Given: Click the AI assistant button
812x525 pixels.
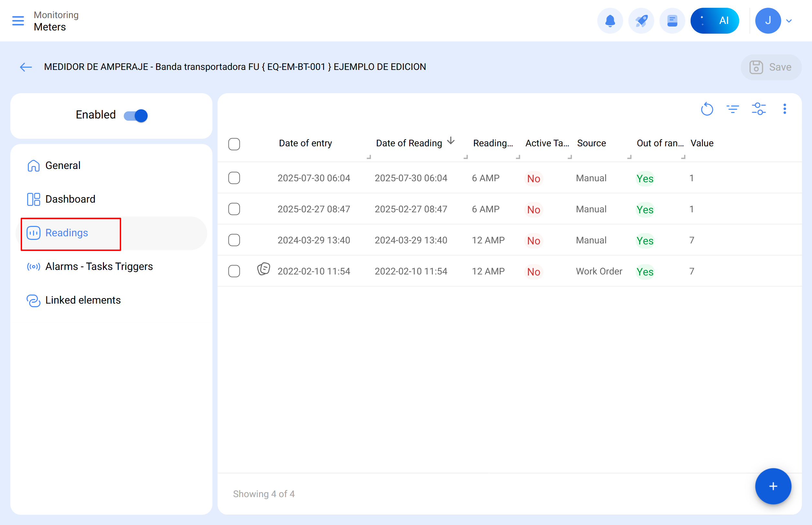Looking at the screenshot, I should pyautogui.click(x=715, y=21).
